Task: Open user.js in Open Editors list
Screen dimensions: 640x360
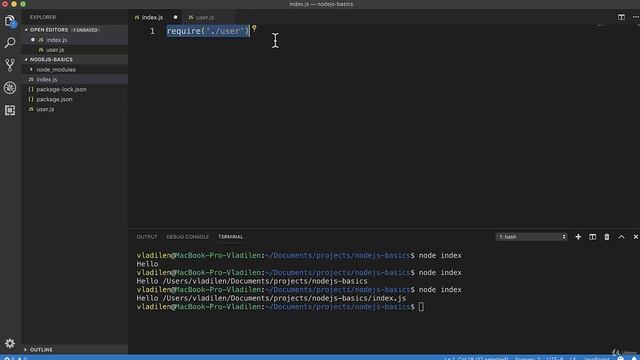Action: 55,50
